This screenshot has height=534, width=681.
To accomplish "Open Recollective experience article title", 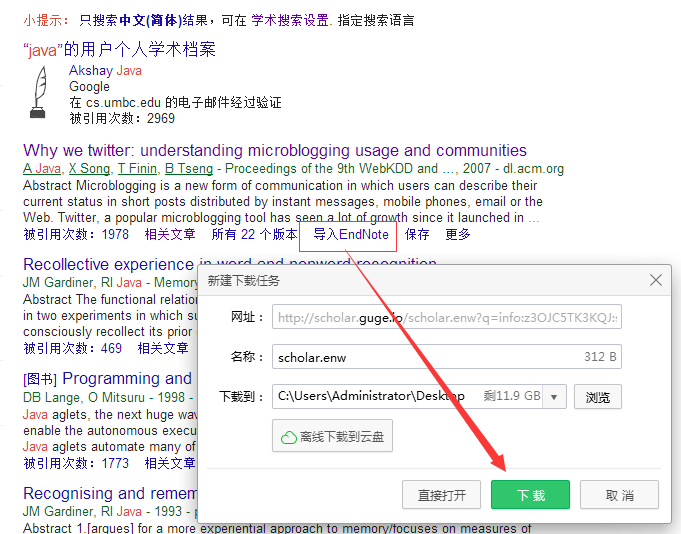I will (x=111, y=264).
